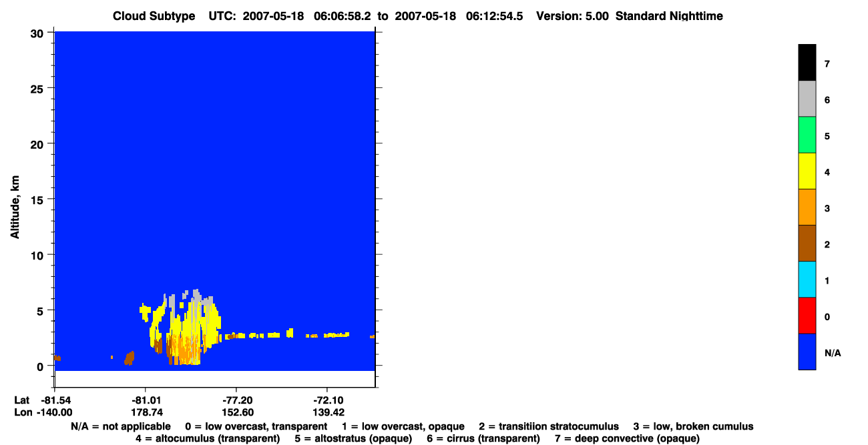Click the blue N/A swatch in colorbar

click(x=807, y=351)
